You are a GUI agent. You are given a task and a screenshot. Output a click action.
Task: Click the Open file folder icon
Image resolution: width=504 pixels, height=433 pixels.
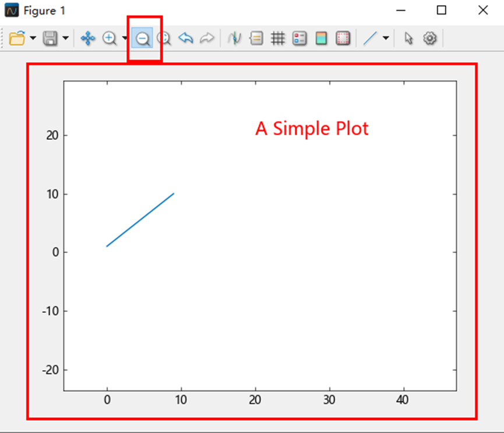click(17, 38)
